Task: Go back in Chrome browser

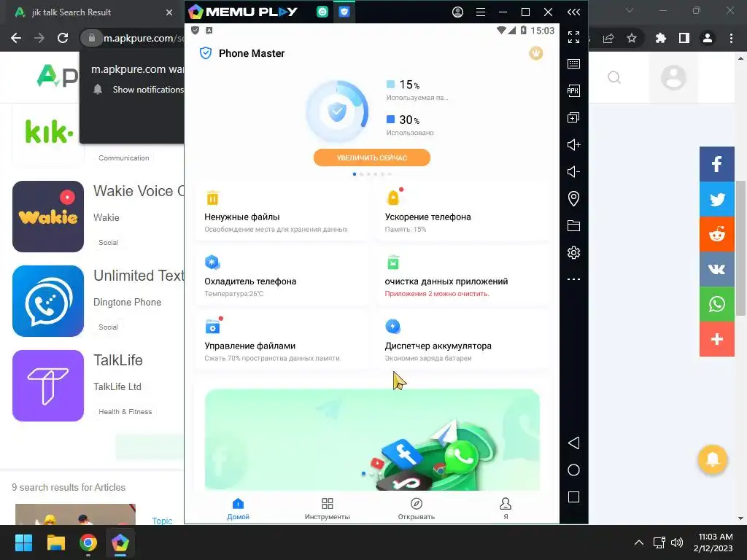Action: click(x=16, y=38)
